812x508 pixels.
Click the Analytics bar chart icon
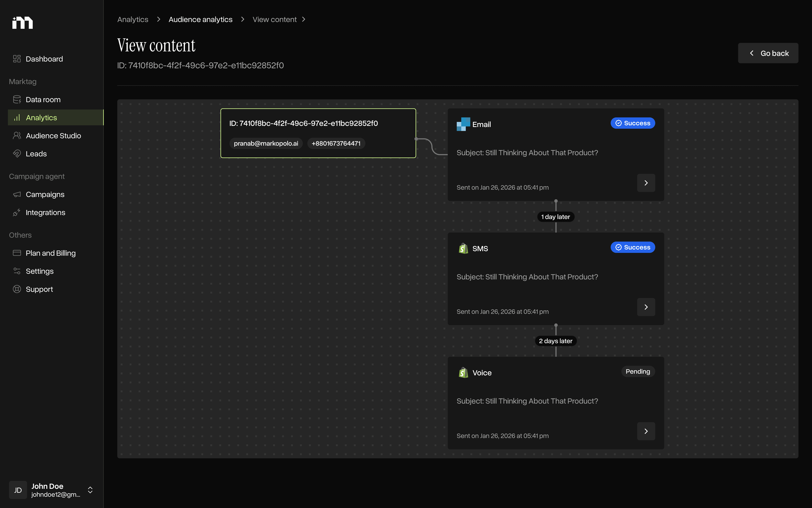(x=17, y=118)
